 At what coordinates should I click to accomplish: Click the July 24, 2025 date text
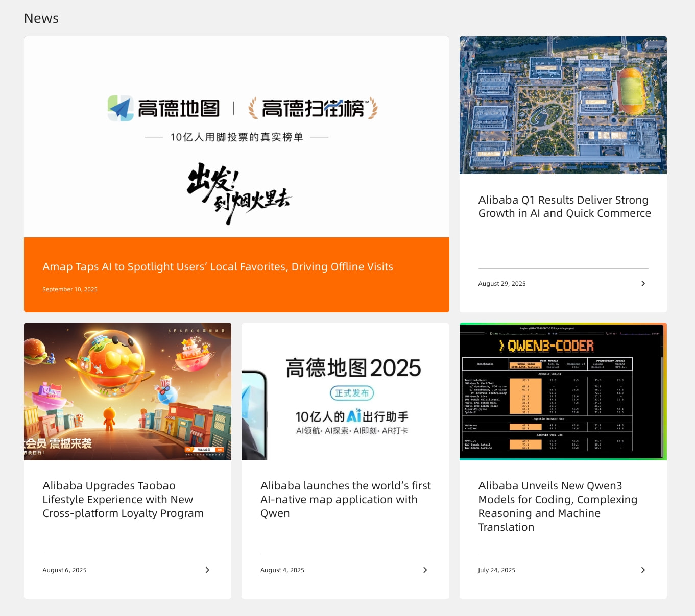496,570
